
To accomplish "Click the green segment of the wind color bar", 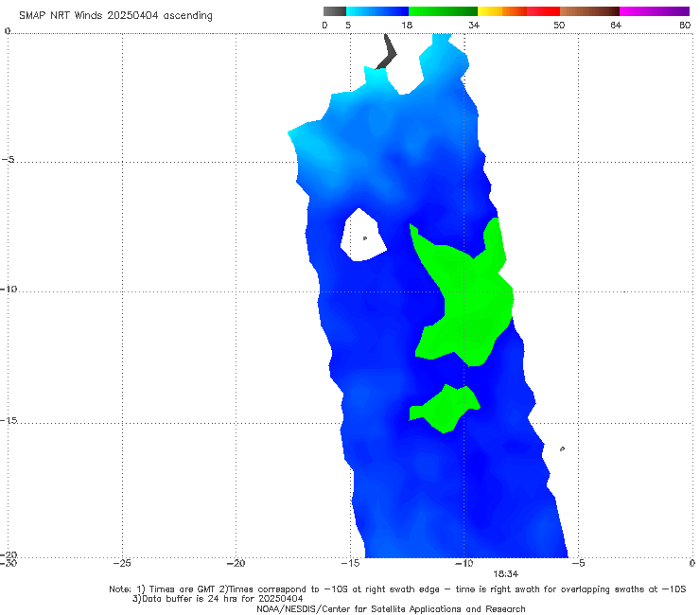I will 443,11.
